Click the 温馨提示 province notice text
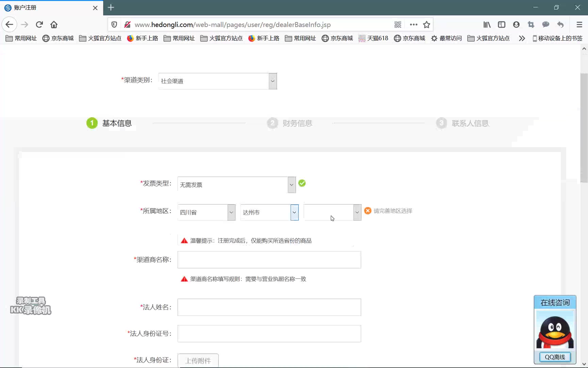The image size is (588, 368). 251,241
